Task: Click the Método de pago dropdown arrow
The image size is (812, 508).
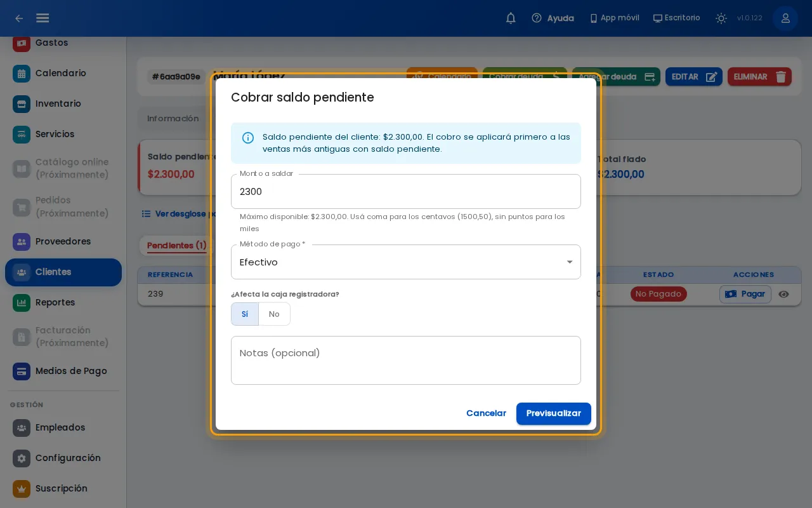Action: click(x=570, y=262)
